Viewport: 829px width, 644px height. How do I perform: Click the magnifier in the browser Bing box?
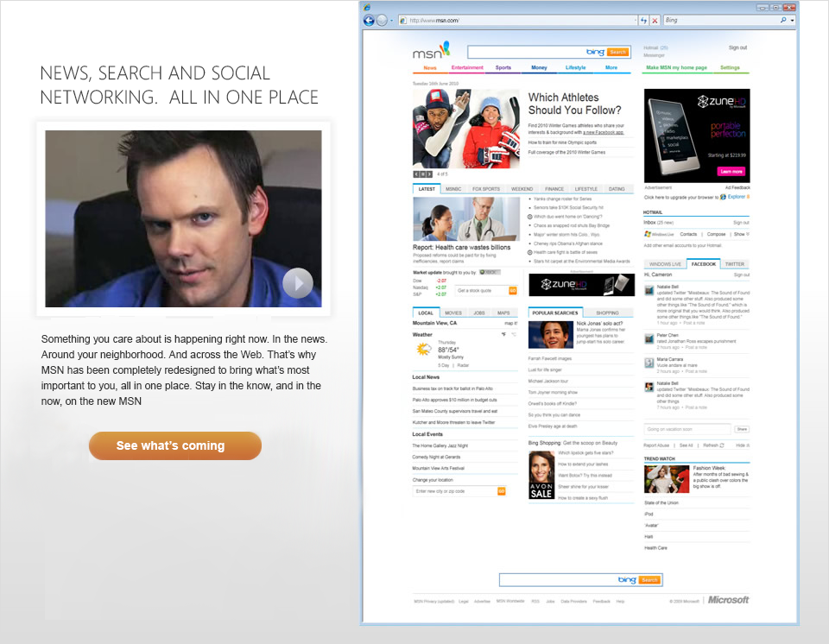coord(783,20)
